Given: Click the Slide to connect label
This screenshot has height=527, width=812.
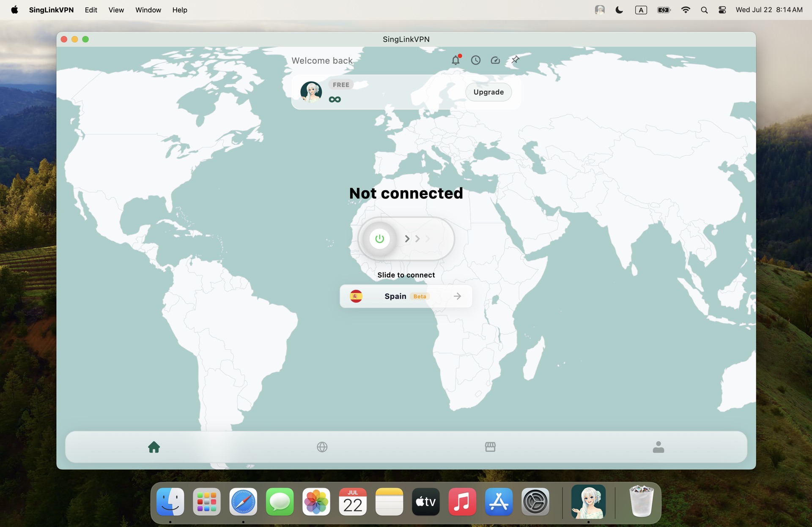Looking at the screenshot, I should pos(406,275).
